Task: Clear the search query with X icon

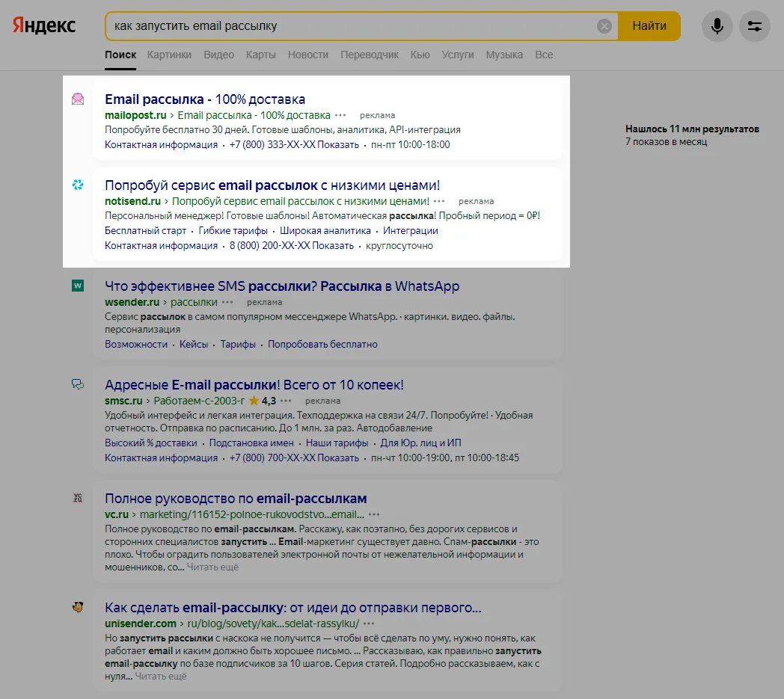Action: click(x=604, y=26)
